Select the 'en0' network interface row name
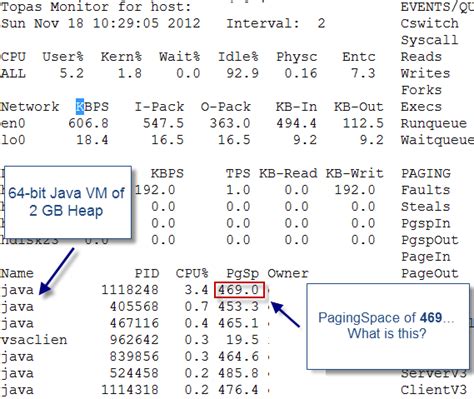The width and height of the screenshot is (474, 399). (x=13, y=123)
